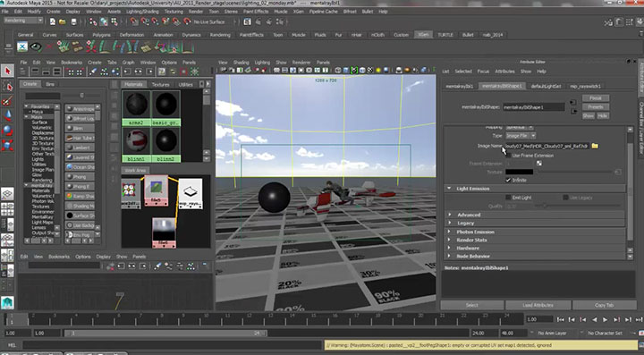Viewport: 644px width, 355px height.
Task: Uncheck the Infinite checkbox
Action: tap(508, 180)
